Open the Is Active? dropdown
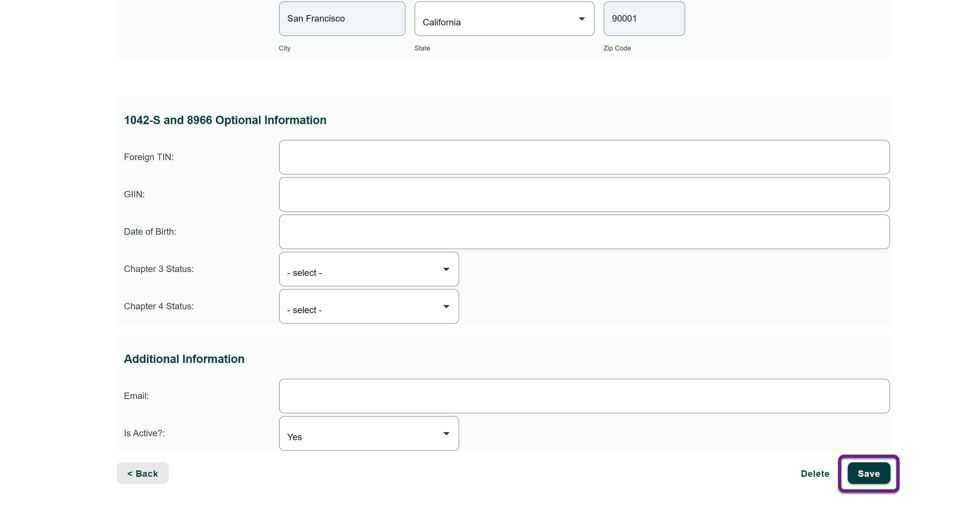 pos(368,433)
